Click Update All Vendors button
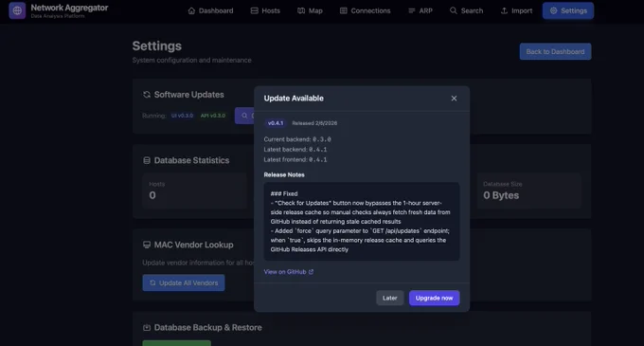 pos(184,282)
